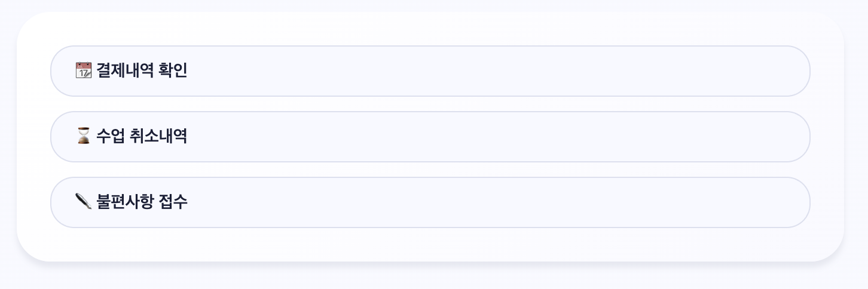
Task: Tap the hourglass emoji in the middle row
Action: click(x=84, y=136)
